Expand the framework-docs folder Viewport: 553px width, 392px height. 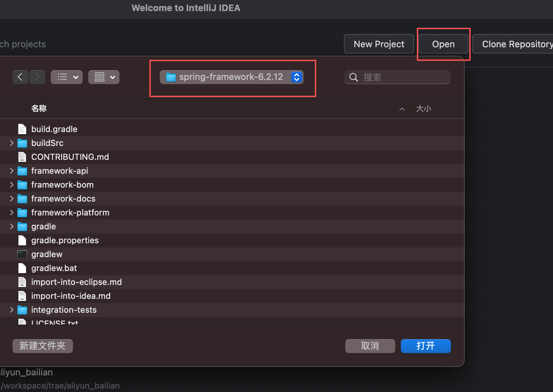[x=11, y=198]
